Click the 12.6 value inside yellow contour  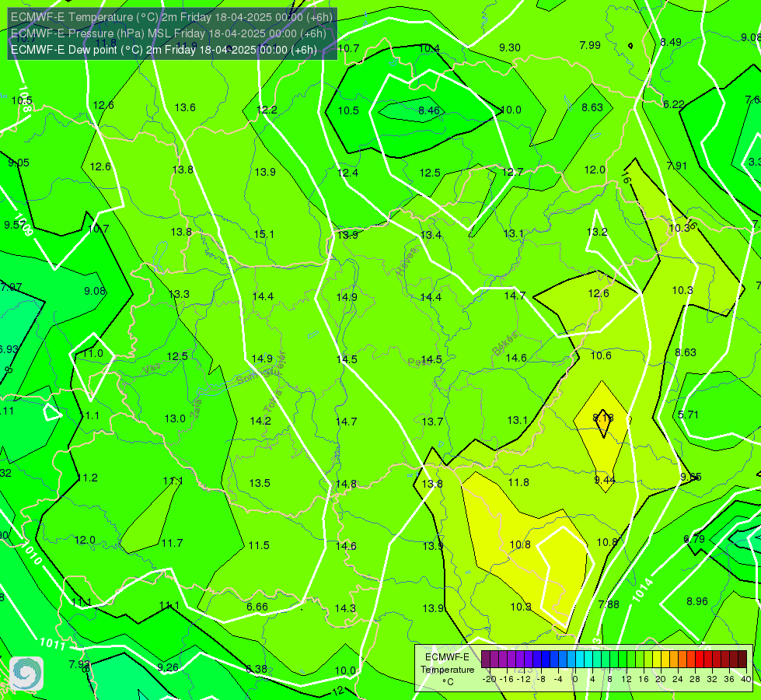[x=599, y=293]
